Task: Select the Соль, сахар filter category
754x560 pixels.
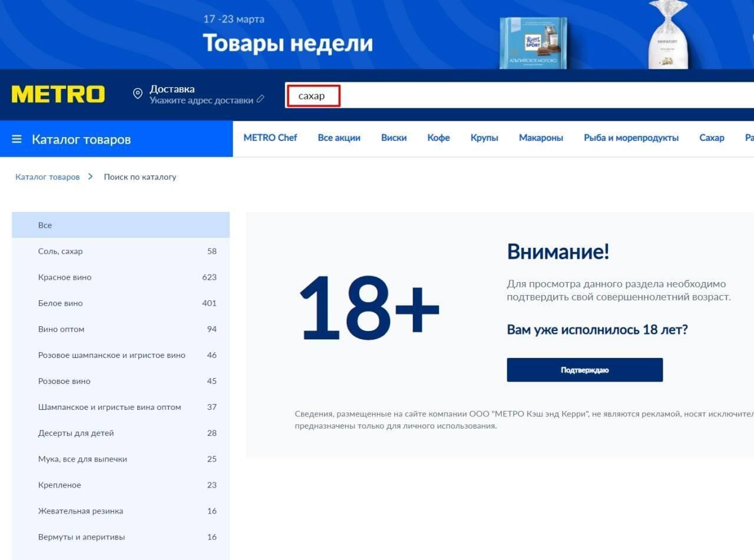Action: click(61, 251)
